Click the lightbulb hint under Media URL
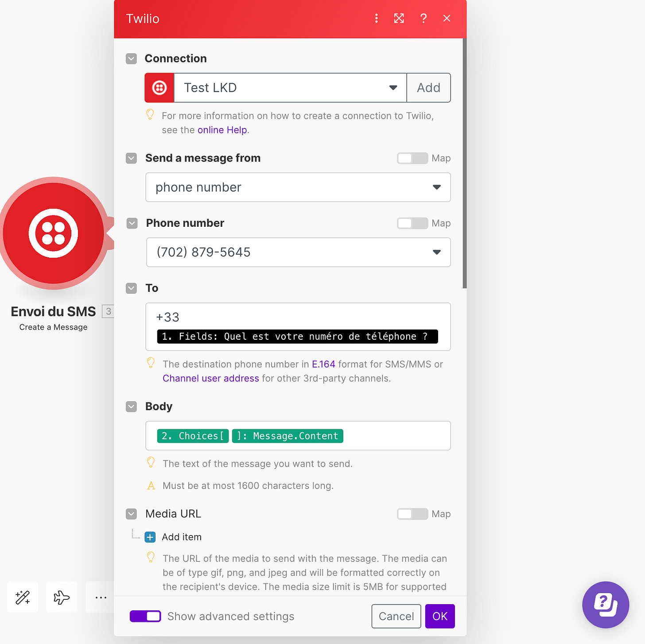 pyautogui.click(x=151, y=557)
